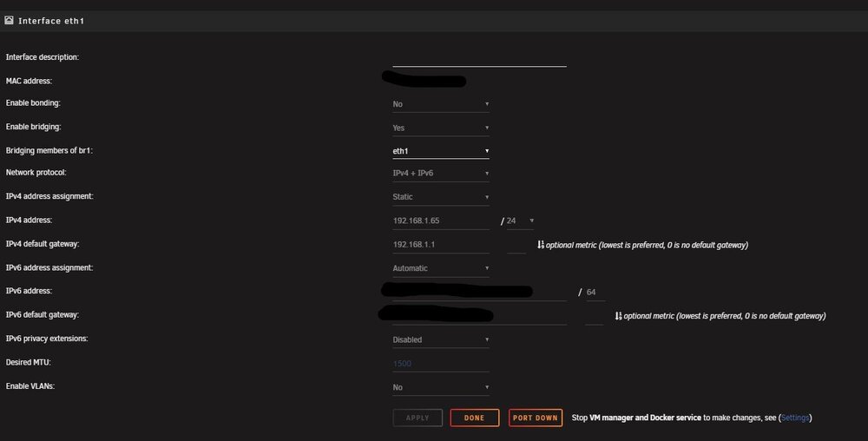
Task: Click the 'Enable VLANs:' label
Action: pos(30,386)
